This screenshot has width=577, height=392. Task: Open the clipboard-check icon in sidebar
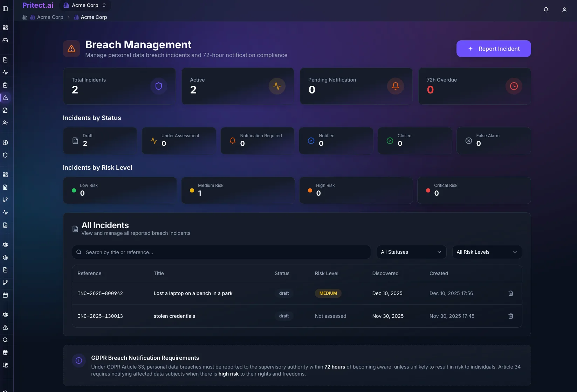(x=5, y=85)
